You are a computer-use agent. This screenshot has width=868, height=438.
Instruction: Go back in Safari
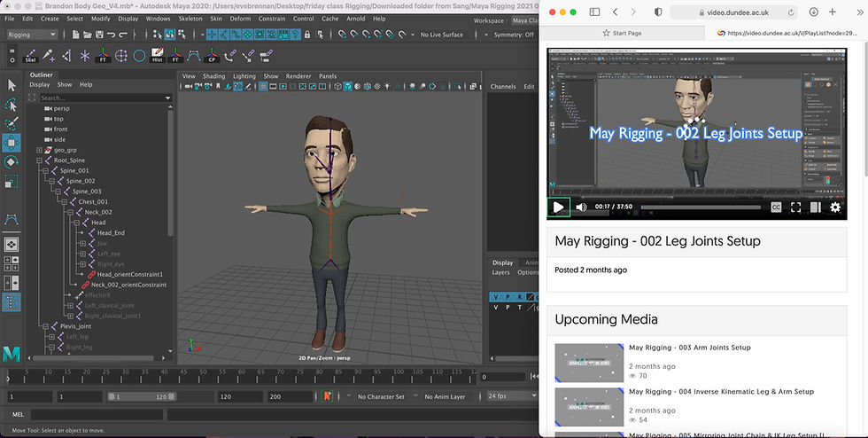coord(615,12)
